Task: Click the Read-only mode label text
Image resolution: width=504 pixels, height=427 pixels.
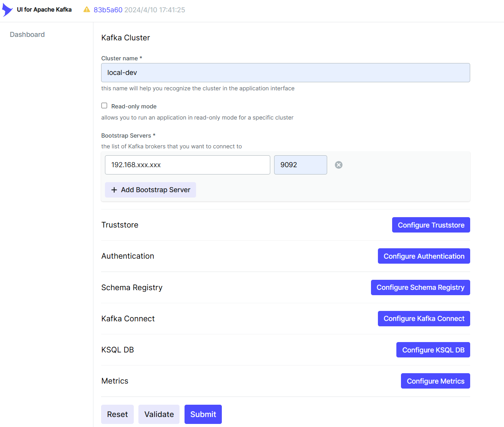Action: pos(134,106)
